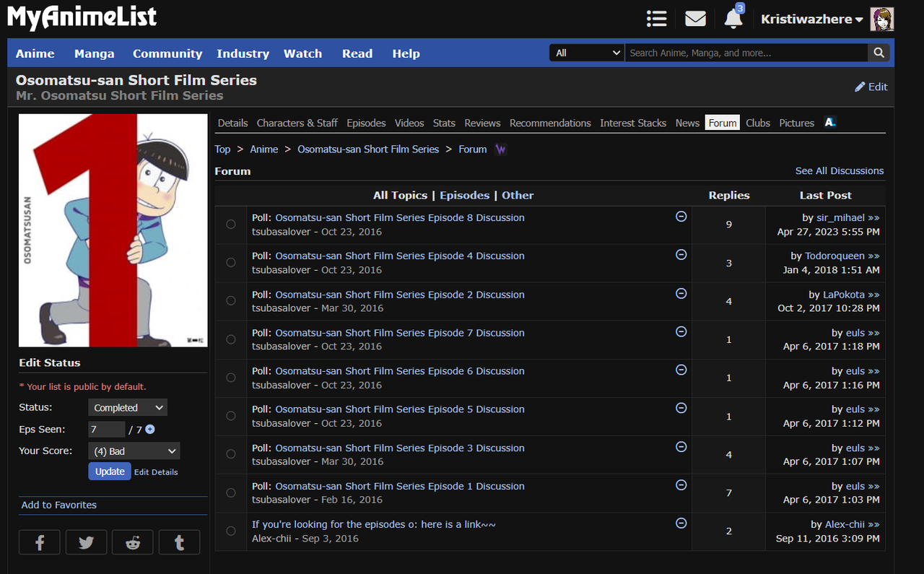Open the Anime breadcrumb link
This screenshot has height=574, width=924.
coord(264,149)
